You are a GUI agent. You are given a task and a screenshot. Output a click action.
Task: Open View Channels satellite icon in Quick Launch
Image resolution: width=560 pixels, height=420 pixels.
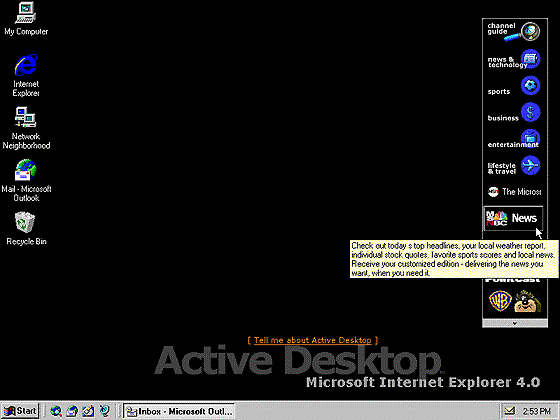105,411
